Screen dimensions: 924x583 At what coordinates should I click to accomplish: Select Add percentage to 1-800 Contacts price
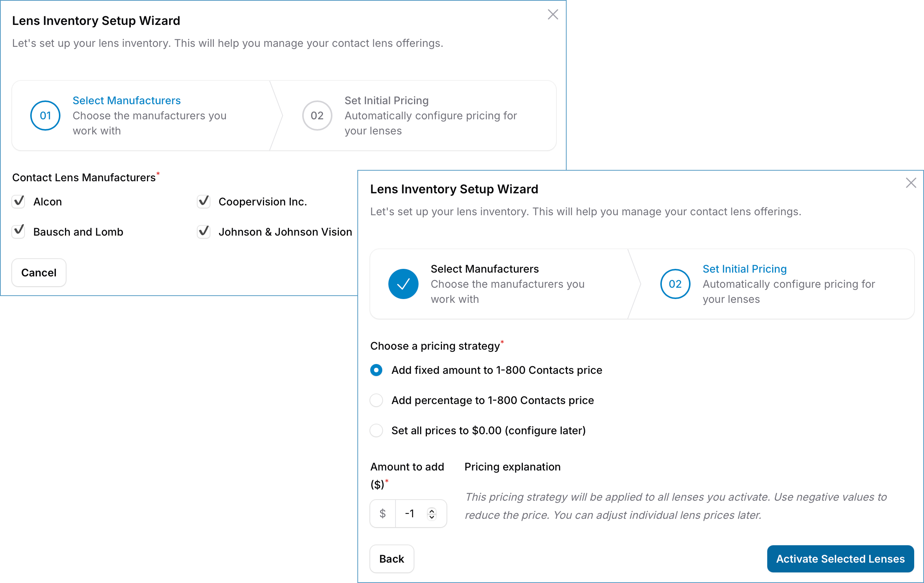pos(376,400)
